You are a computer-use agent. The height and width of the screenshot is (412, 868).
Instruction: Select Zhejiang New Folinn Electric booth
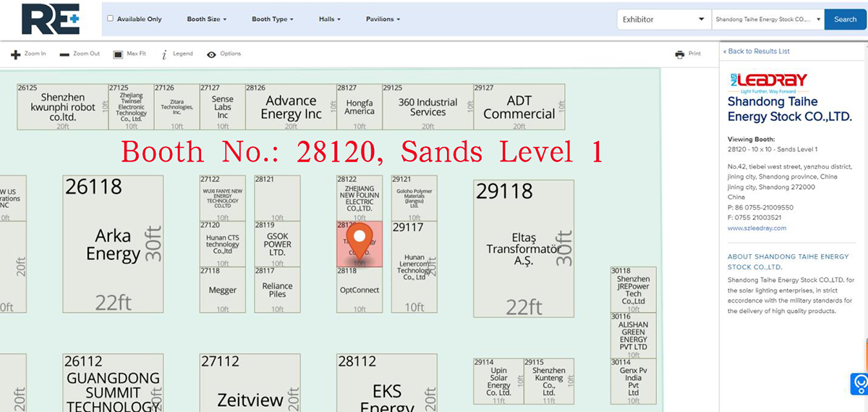click(359, 198)
